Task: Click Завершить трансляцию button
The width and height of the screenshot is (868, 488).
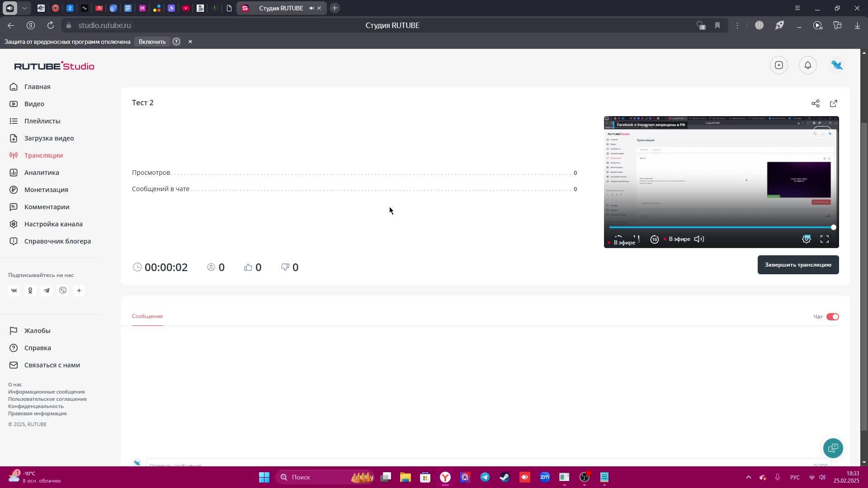Action: tap(798, 265)
